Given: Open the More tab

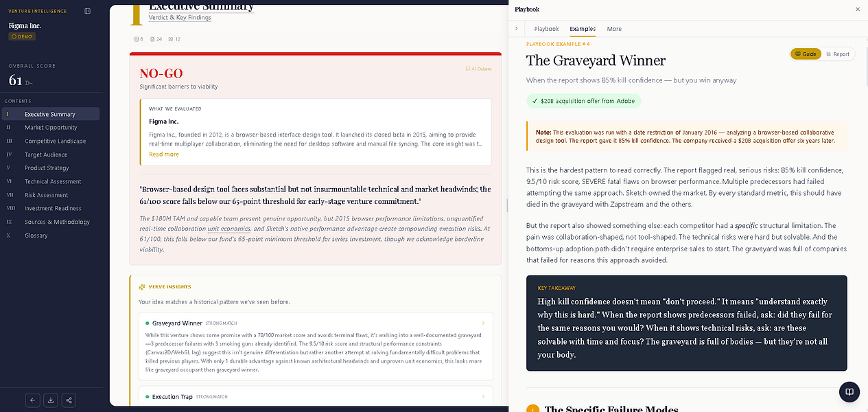Looking at the screenshot, I should [614, 29].
